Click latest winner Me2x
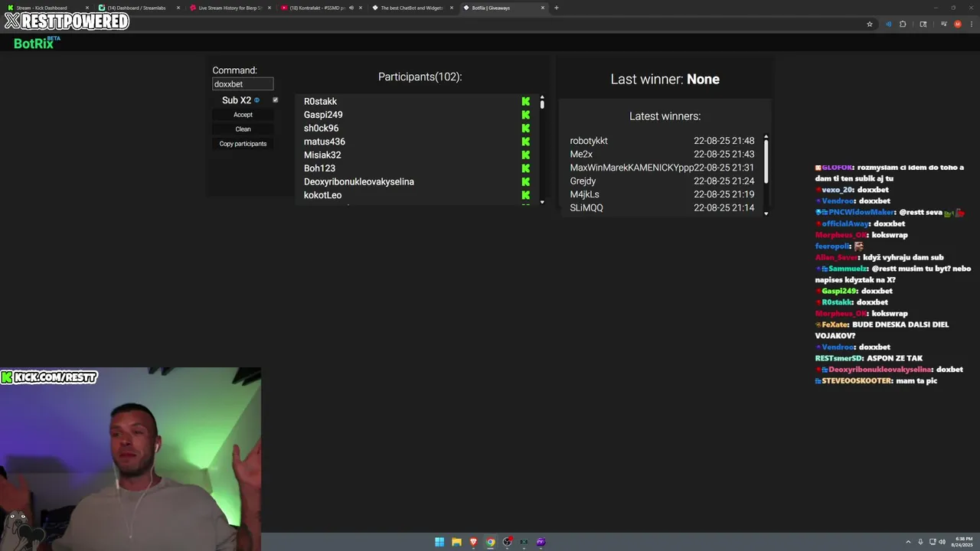 click(x=581, y=154)
